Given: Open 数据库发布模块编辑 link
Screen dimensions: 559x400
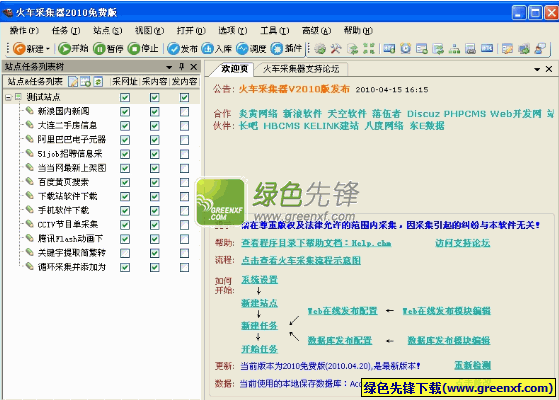Looking at the screenshot, I should 448,340.
